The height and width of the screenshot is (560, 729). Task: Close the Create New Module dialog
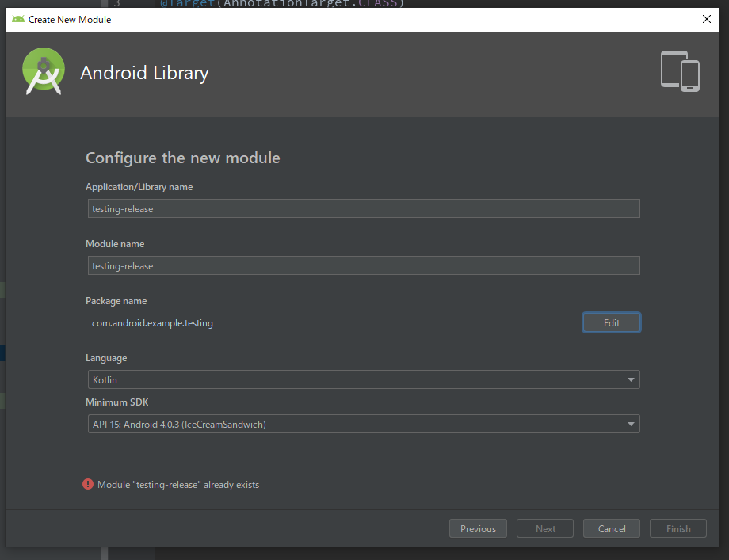pos(706,19)
